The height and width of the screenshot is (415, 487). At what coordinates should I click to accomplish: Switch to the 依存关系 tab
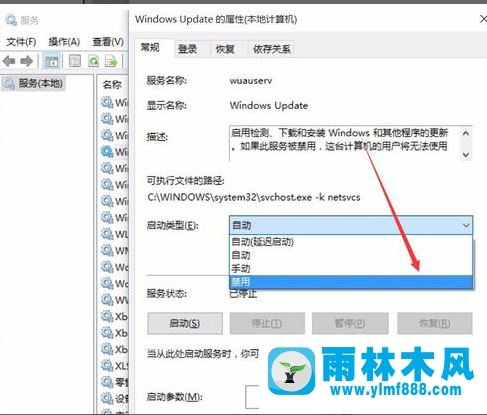[x=272, y=49]
